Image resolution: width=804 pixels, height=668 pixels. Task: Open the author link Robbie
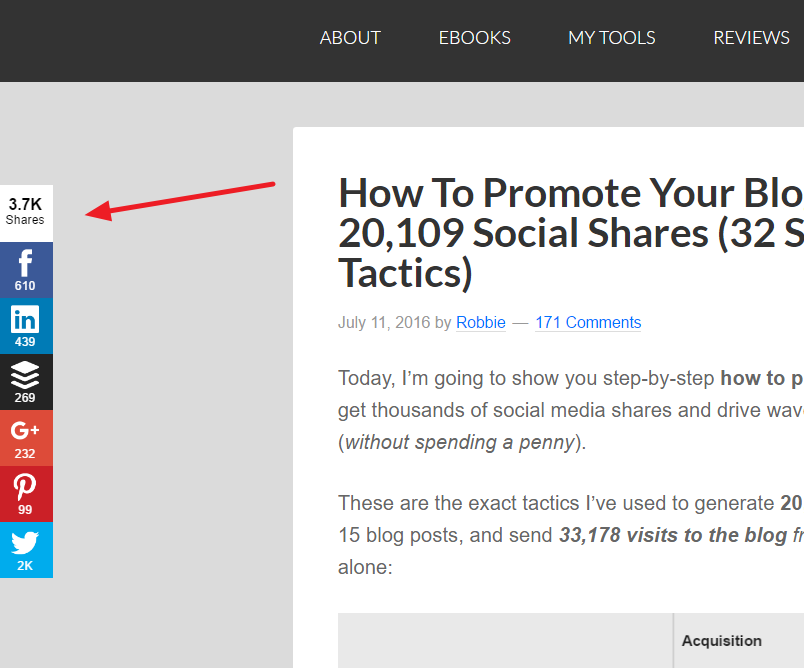480,322
